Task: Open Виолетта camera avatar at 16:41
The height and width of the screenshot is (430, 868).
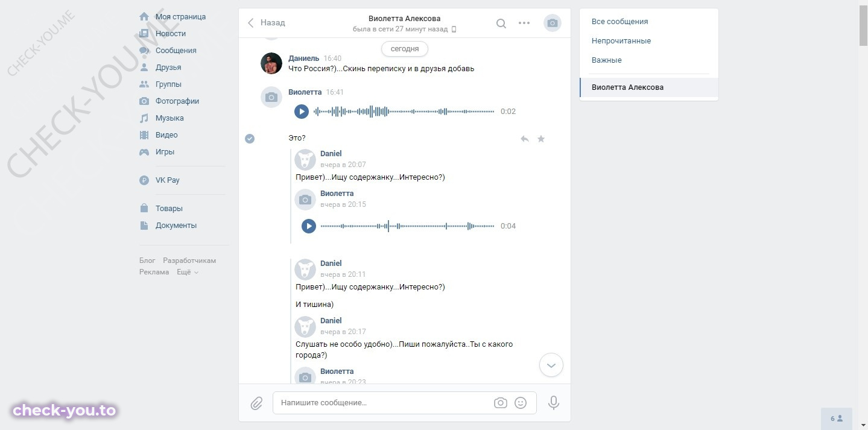Action: pos(271,97)
